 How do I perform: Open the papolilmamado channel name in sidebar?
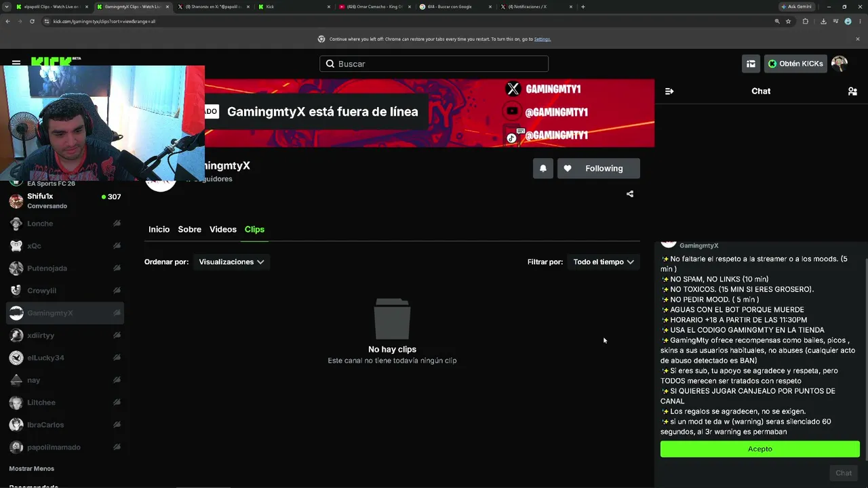(54, 447)
